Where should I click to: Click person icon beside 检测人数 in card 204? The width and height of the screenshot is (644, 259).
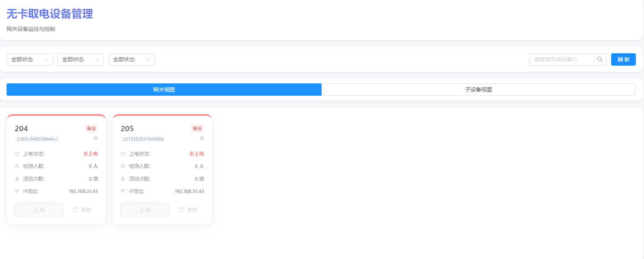tap(17, 166)
